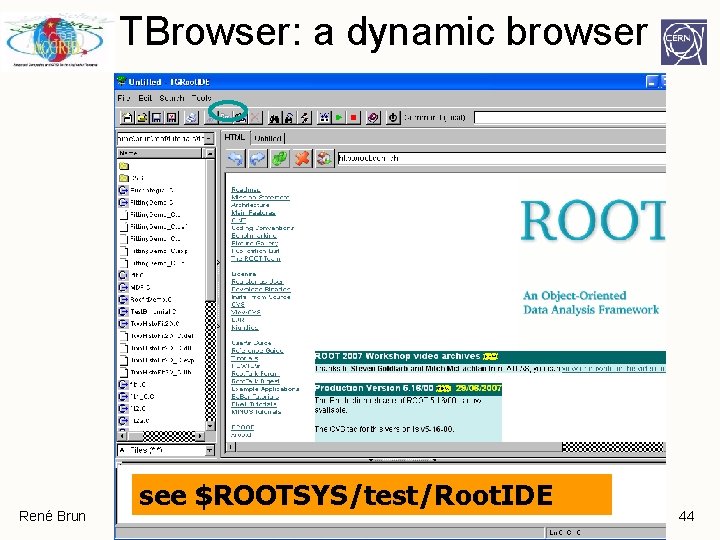Screen dimensions: 720x540
Task: Click the parent folder icon in file list
Action: (x=124, y=166)
